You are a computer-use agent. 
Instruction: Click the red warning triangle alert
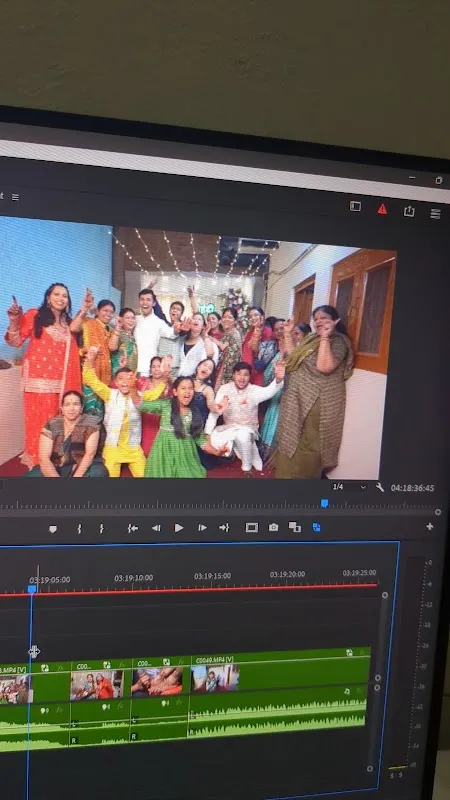[382, 209]
